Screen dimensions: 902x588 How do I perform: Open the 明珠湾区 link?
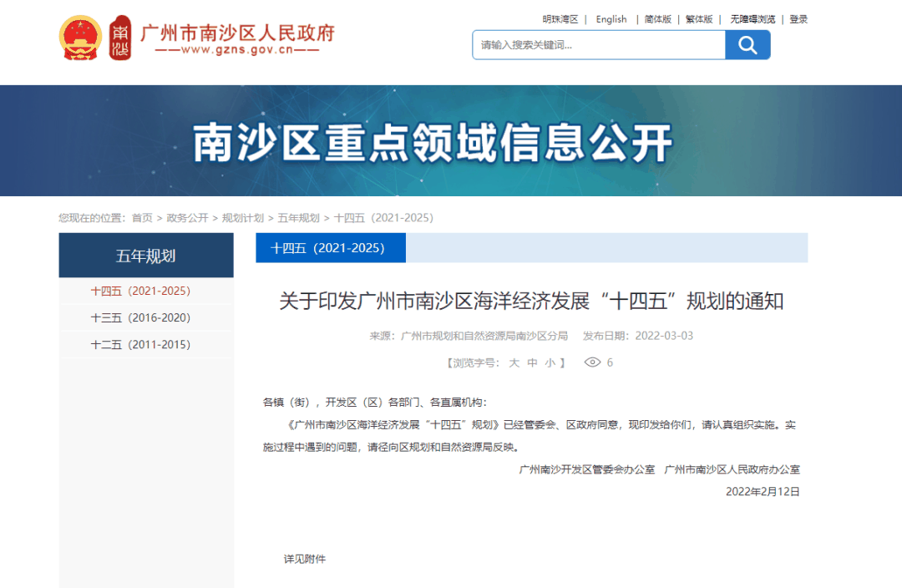pyautogui.click(x=560, y=19)
